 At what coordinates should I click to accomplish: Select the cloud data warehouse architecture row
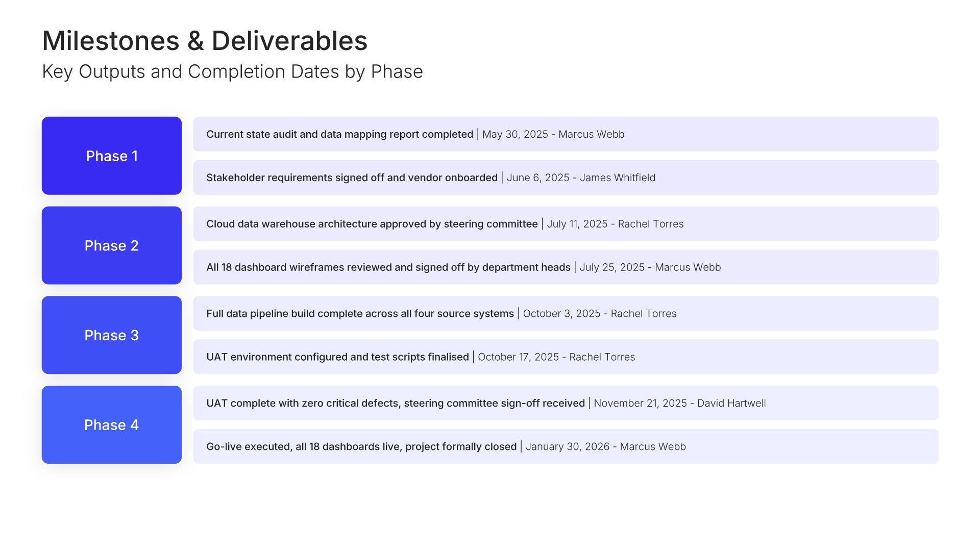coord(566,224)
